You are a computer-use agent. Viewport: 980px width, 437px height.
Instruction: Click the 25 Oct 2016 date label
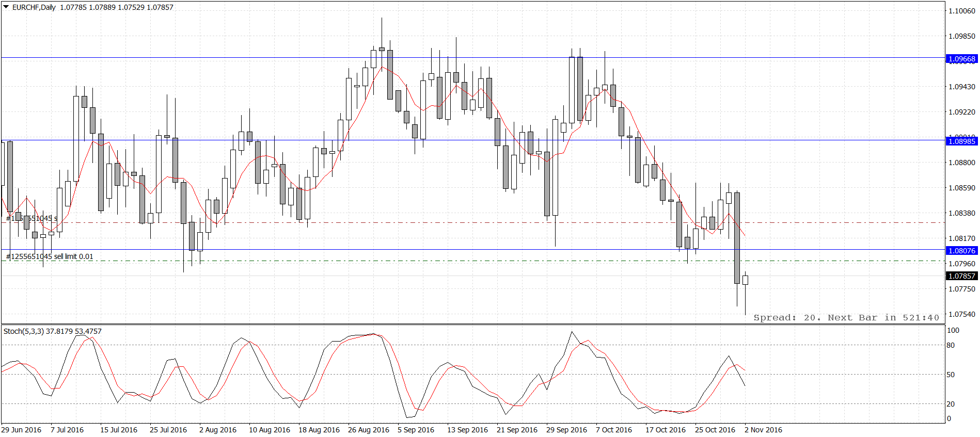tap(715, 430)
